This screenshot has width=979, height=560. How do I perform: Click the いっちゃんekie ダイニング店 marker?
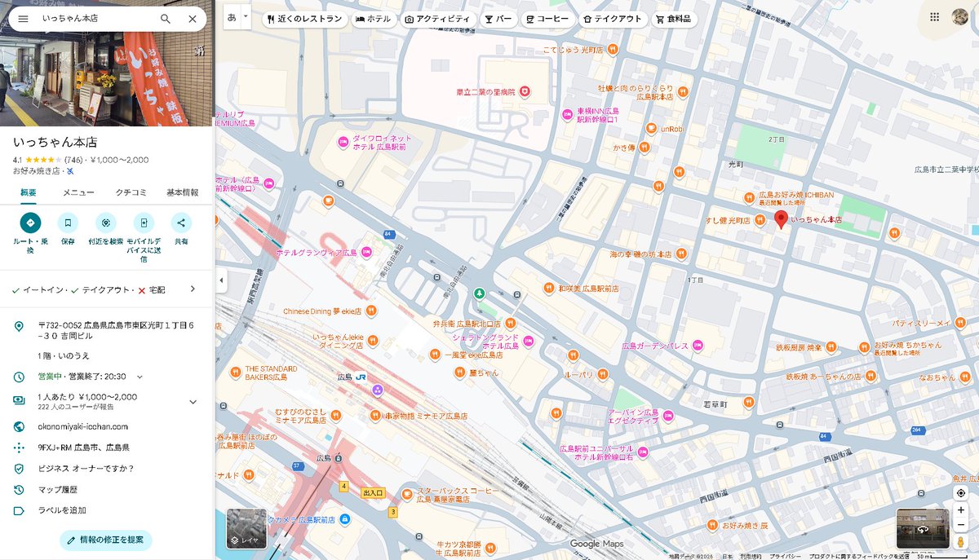[x=372, y=341]
